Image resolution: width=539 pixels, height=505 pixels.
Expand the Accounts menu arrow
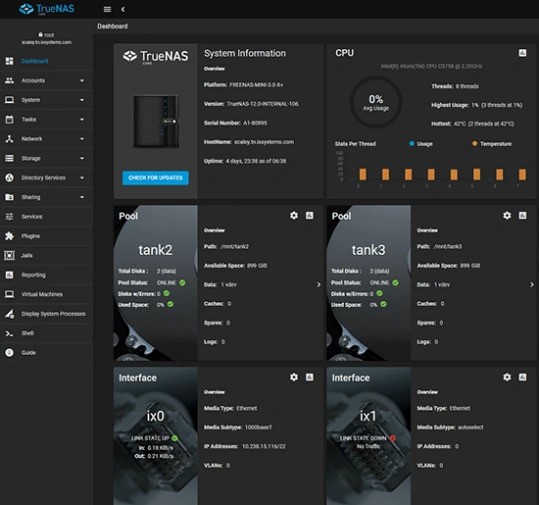pos(82,80)
